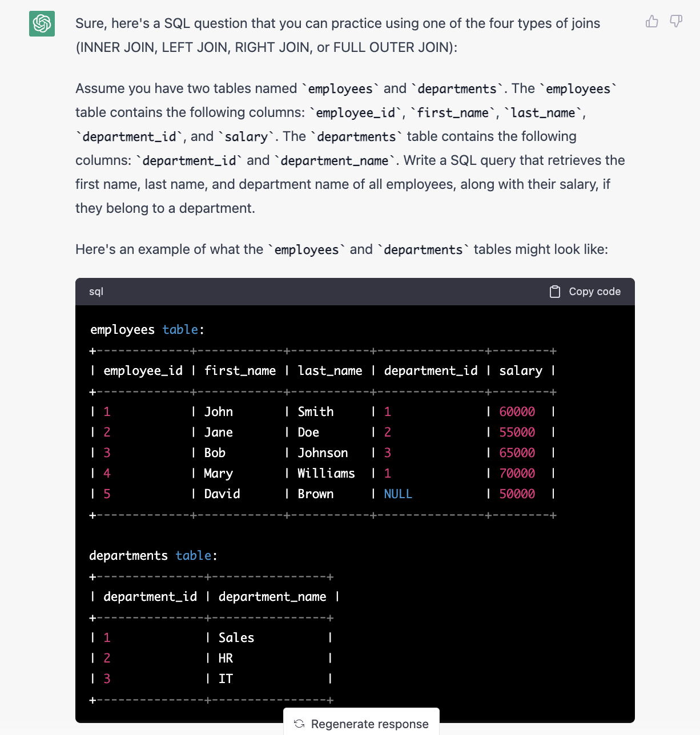Image resolution: width=700 pixels, height=735 pixels.
Task: Click the salary column header in employees table
Action: [520, 370]
